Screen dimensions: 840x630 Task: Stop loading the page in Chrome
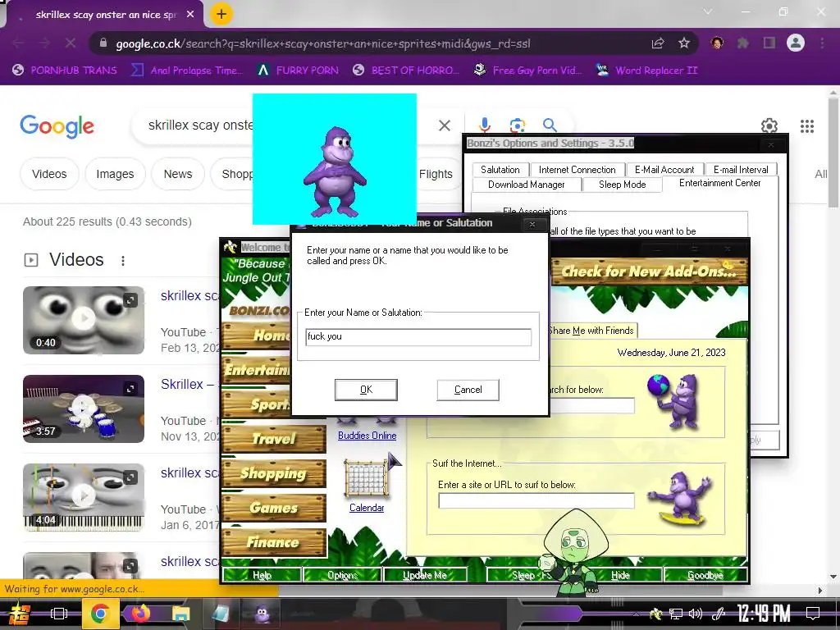(x=71, y=43)
